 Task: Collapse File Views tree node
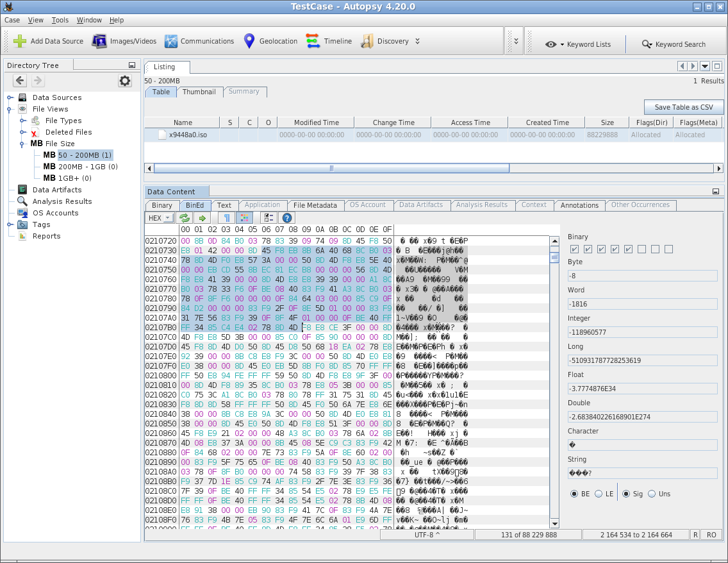pyautogui.click(x=10, y=109)
